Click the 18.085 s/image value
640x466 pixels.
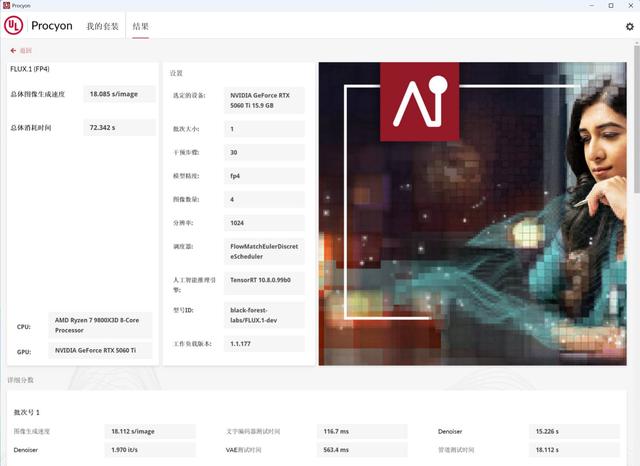tap(119, 94)
